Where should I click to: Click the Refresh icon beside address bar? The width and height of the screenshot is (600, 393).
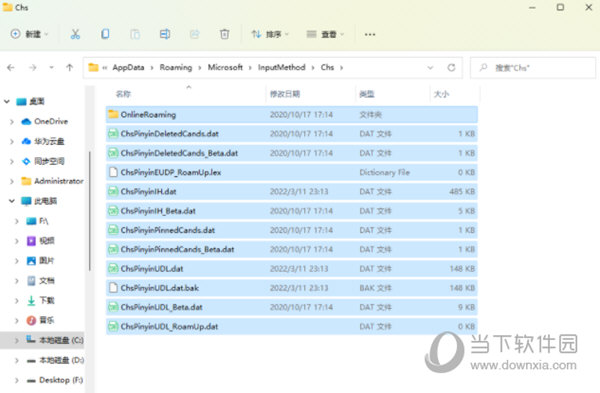[x=451, y=68]
